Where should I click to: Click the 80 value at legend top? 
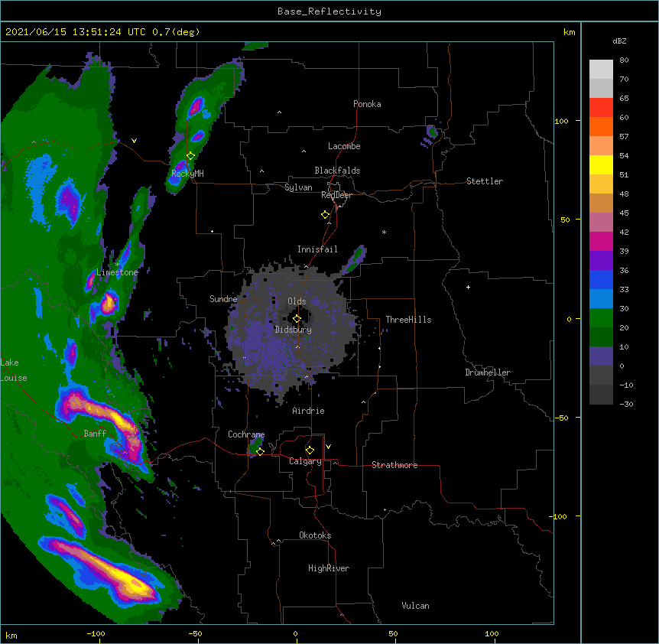tap(624, 60)
